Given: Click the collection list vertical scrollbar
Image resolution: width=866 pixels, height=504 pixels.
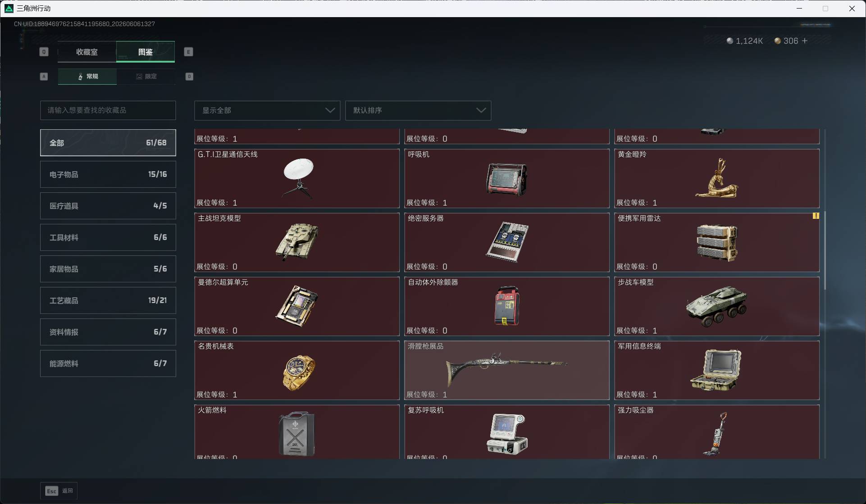Looking at the screenshot, I should tap(825, 250).
